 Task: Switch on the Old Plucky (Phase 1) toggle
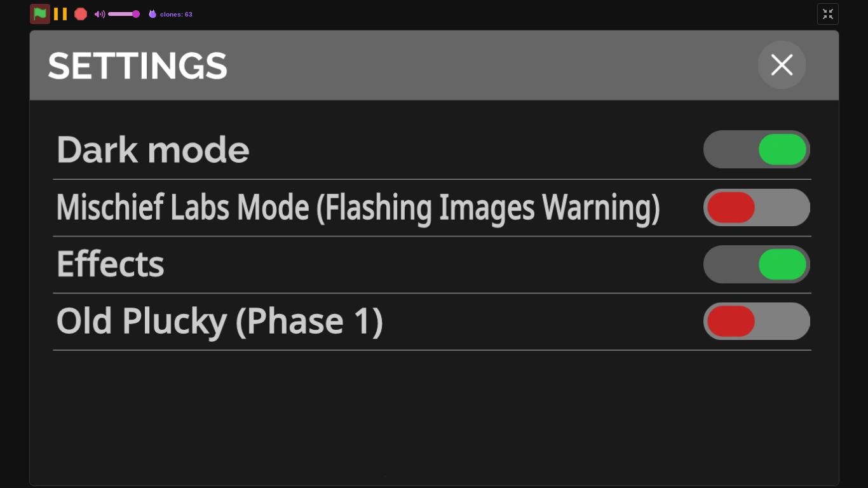tap(756, 321)
